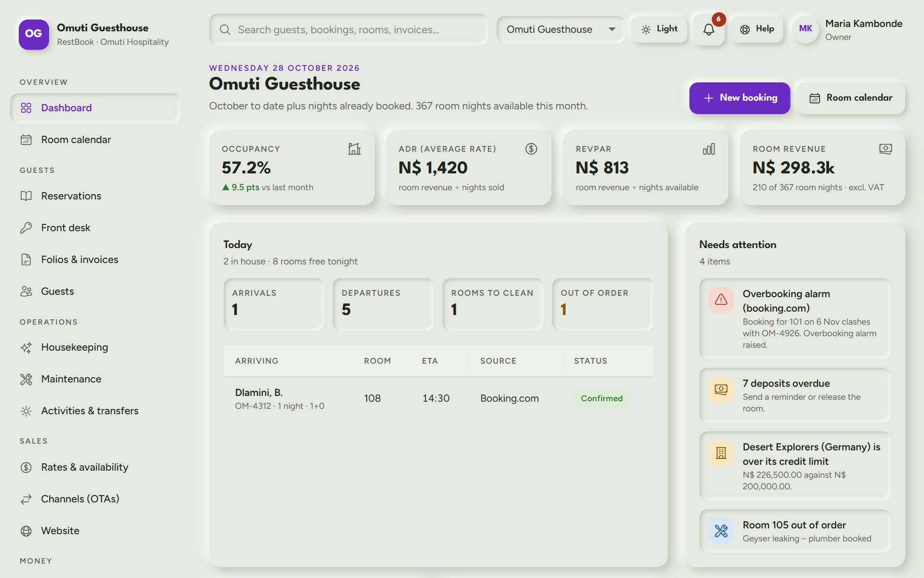Open the Overbooking alarm (booking.com) alert
This screenshot has height=578, width=924.
795,318
